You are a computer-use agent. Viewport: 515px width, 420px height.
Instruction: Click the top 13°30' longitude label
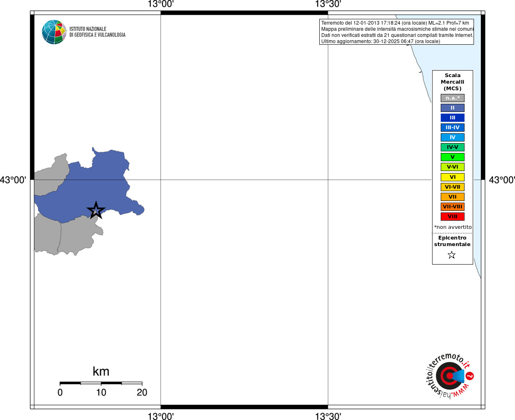click(x=328, y=4)
